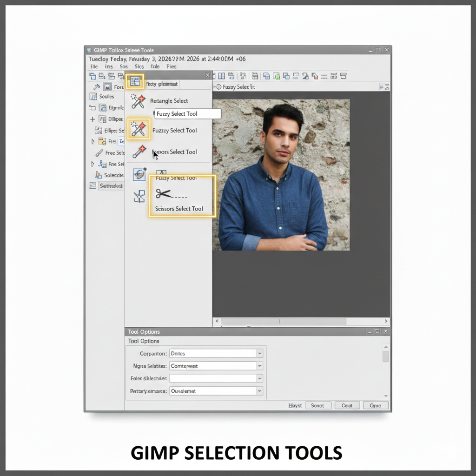Click the icon beside 'Ellipse Se'
476x476 pixels.
point(99,131)
